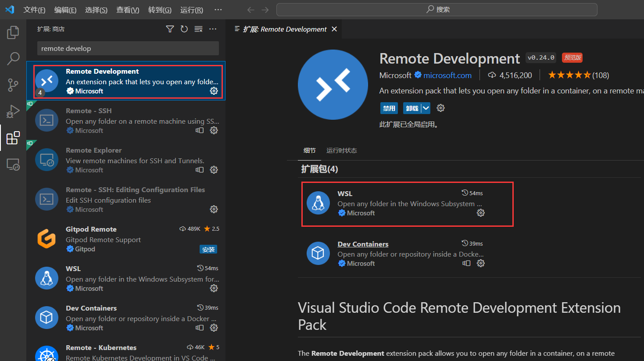
Task: Select Remote - SSH: Editing Configuration Files item
Action: click(126, 199)
